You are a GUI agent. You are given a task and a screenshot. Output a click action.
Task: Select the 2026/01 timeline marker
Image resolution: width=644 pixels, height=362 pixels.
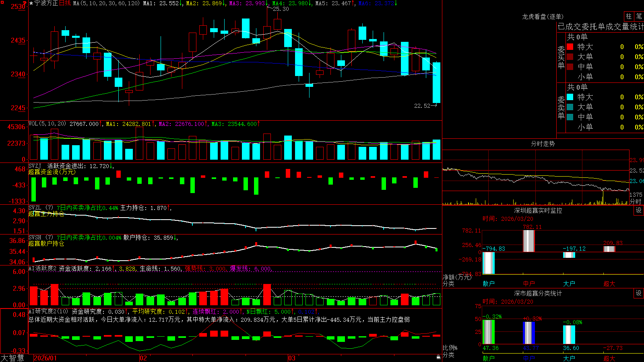click(45, 358)
